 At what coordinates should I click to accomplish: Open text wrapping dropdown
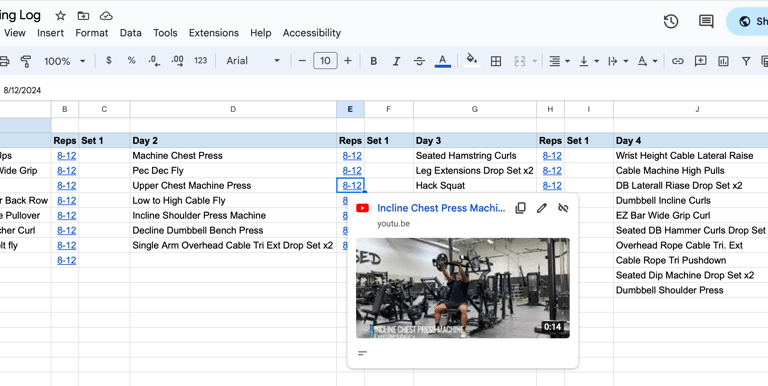point(618,61)
